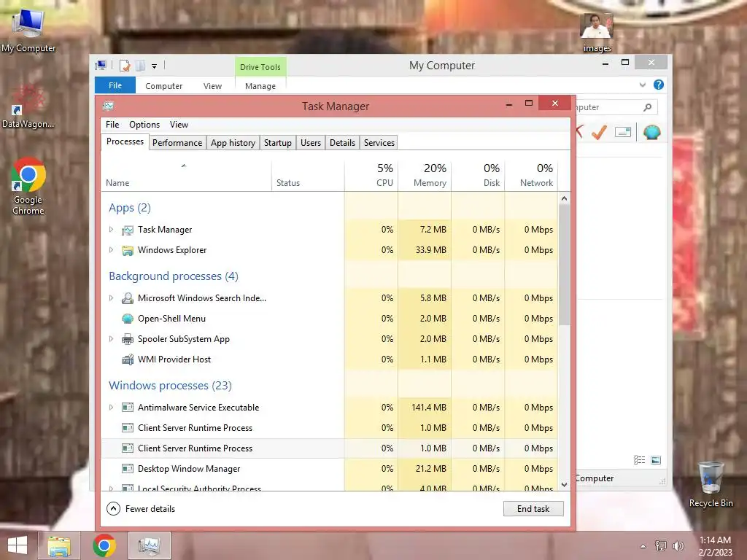The width and height of the screenshot is (747, 560).
Task: Sort by Disk column header
Action: click(x=479, y=175)
